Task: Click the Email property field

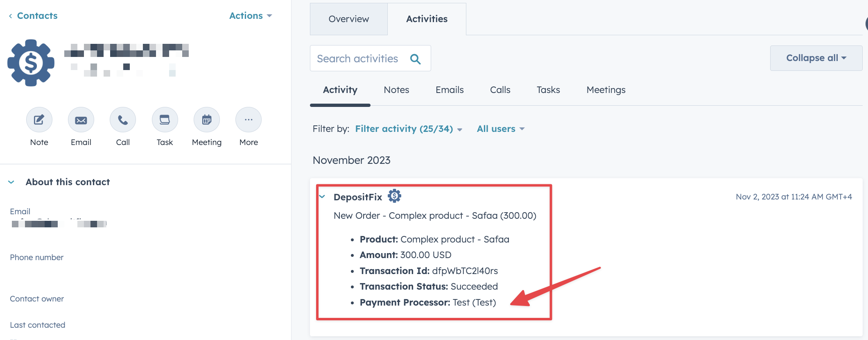Action: [x=59, y=218]
